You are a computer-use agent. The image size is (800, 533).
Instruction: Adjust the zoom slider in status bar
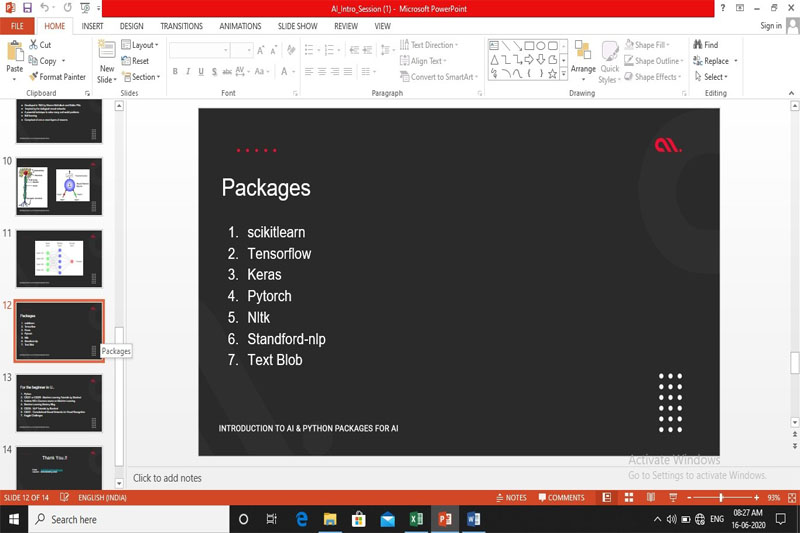pyautogui.click(x=723, y=497)
